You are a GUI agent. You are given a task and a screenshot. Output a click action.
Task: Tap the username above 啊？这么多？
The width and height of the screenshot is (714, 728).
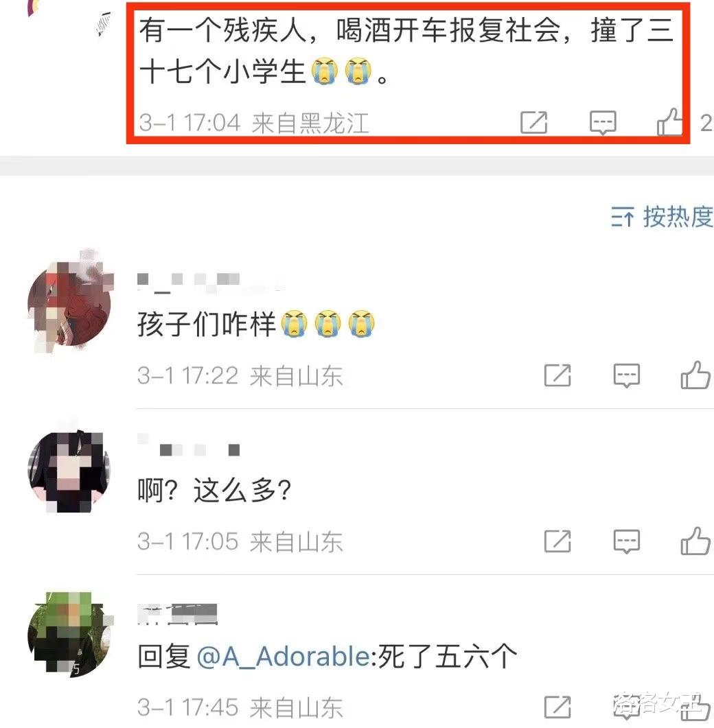pos(189,446)
